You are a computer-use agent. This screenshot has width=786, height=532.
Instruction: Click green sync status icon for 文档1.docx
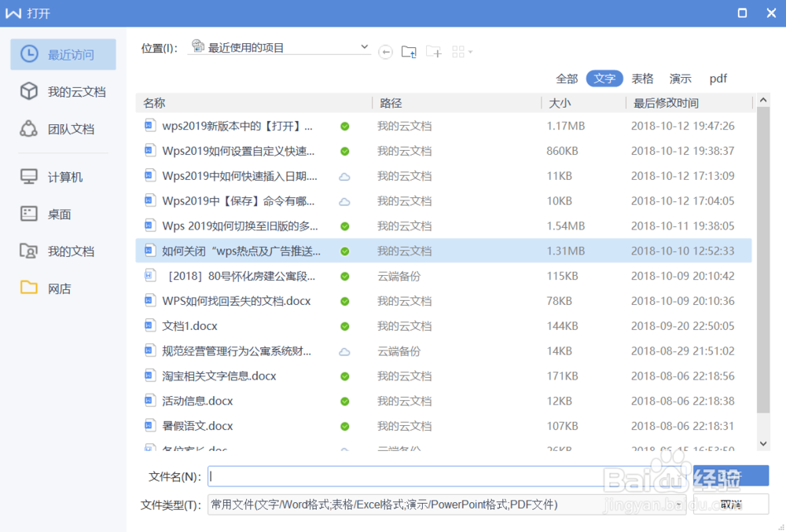pos(345,327)
